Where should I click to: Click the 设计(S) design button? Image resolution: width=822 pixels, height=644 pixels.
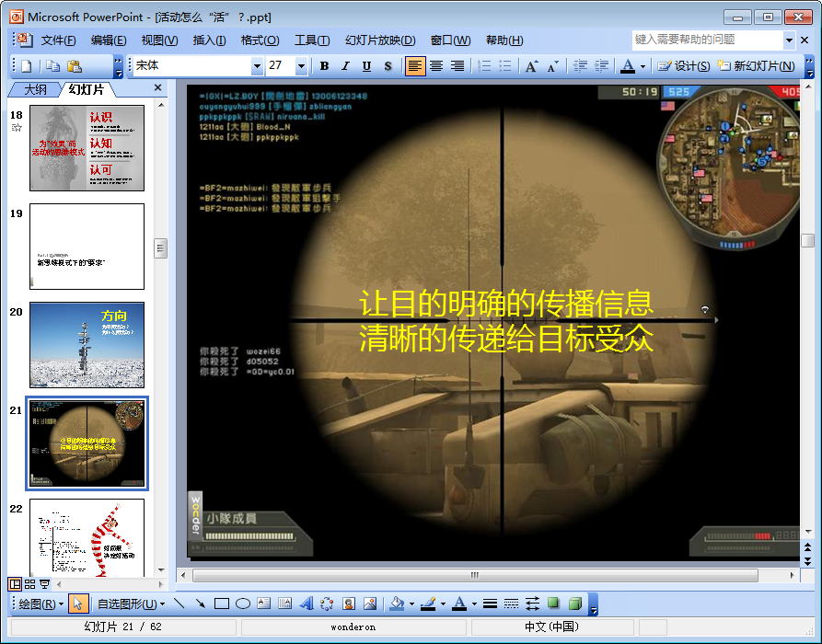[684, 66]
